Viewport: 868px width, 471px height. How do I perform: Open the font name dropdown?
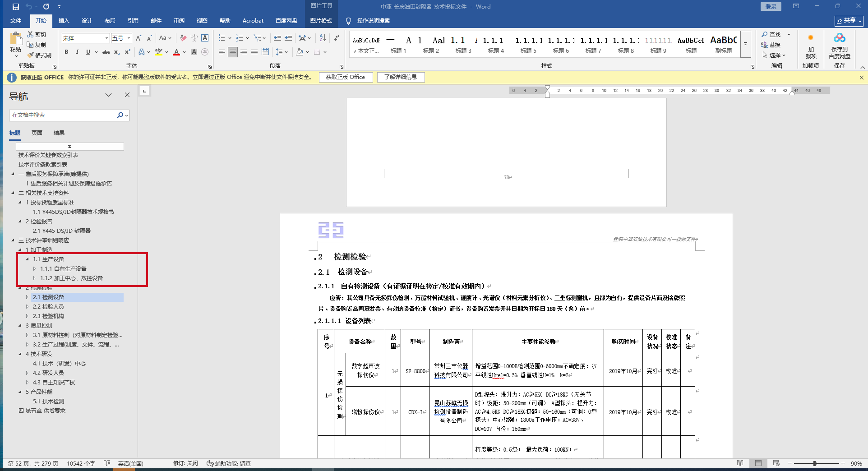106,38
